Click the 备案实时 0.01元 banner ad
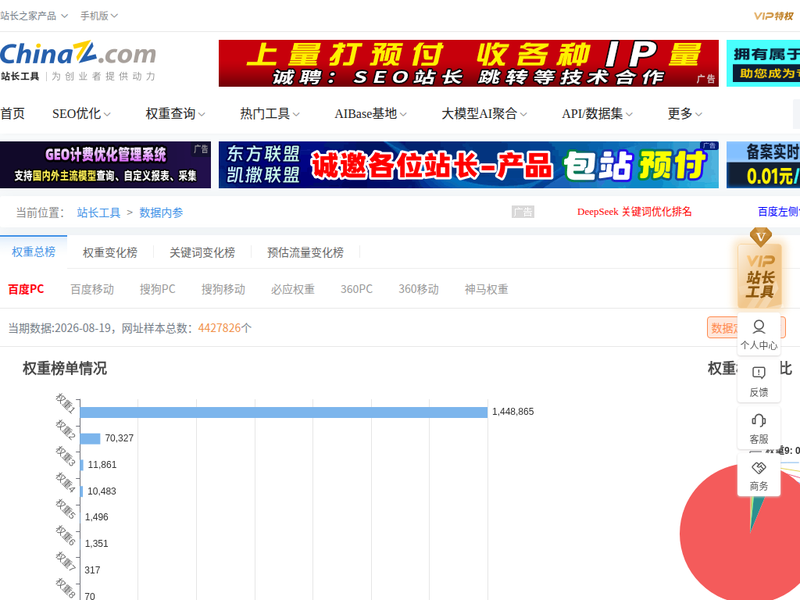 point(763,165)
